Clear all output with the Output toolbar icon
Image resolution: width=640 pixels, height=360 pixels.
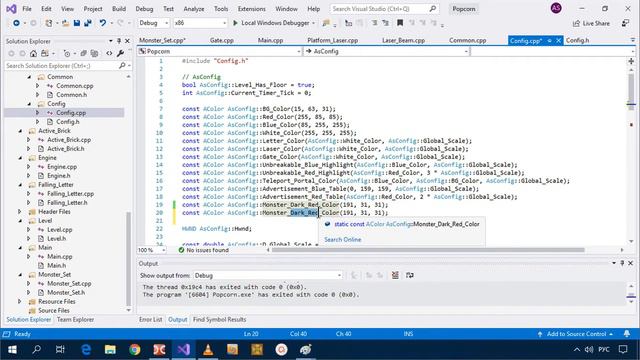pyautogui.click(x=395, y=276)
